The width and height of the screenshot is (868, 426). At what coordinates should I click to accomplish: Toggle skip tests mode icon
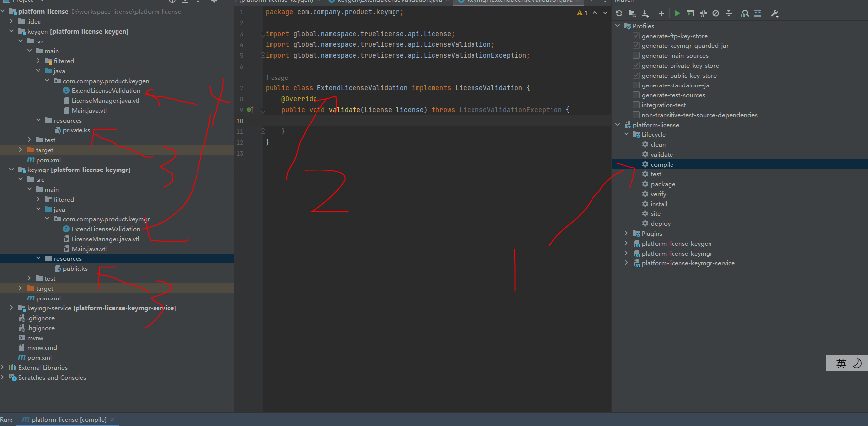716,13
